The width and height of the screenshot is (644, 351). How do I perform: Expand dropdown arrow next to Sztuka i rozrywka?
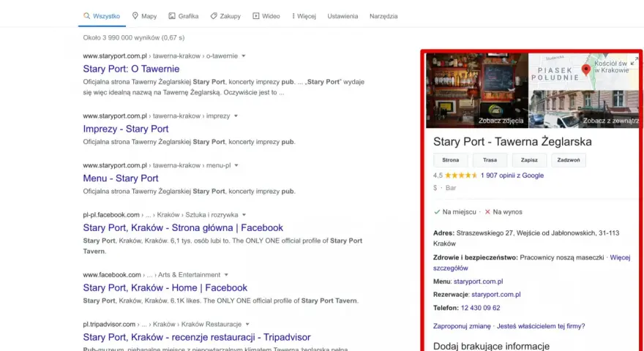pyautogui.click(x=244, y=215)
